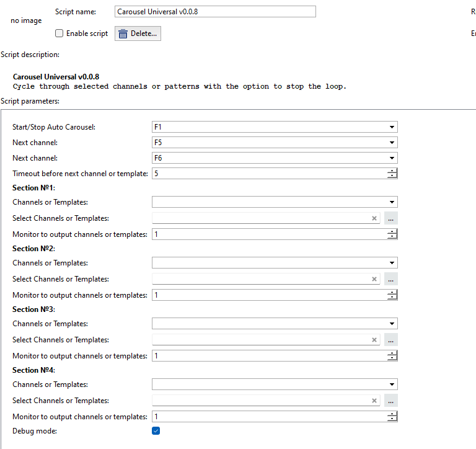Click the 'no image' script thumbnail placeholder
Screen dimensions: 476x449
[x=26, y=20]
